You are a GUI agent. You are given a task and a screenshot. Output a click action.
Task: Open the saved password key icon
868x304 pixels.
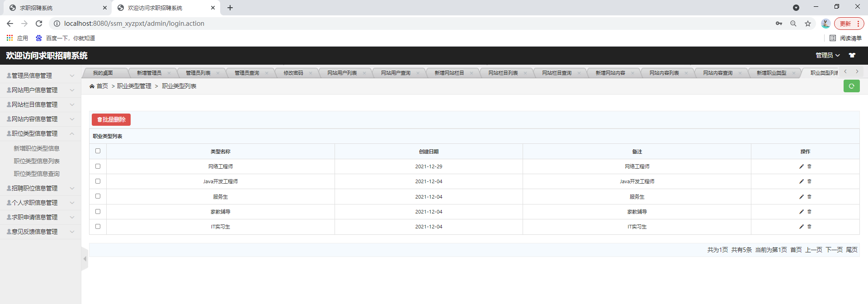(x=779, y=24)
